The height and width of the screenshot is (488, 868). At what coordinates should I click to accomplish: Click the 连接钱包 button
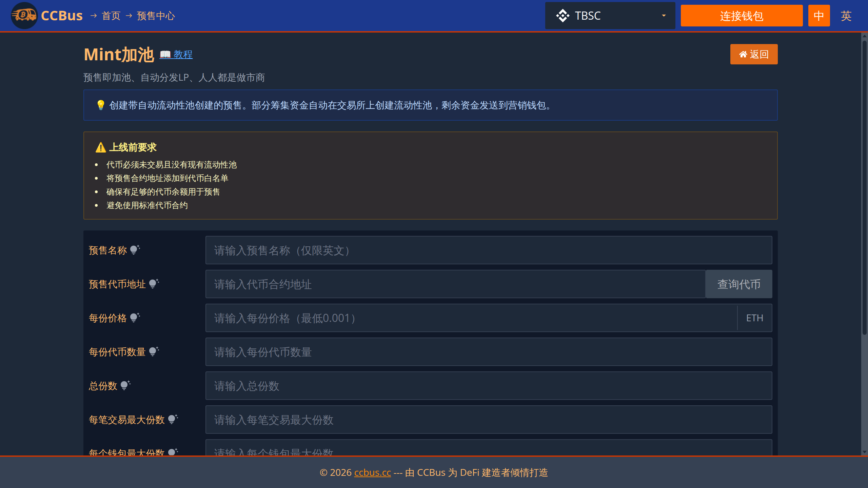click(742, 16)
